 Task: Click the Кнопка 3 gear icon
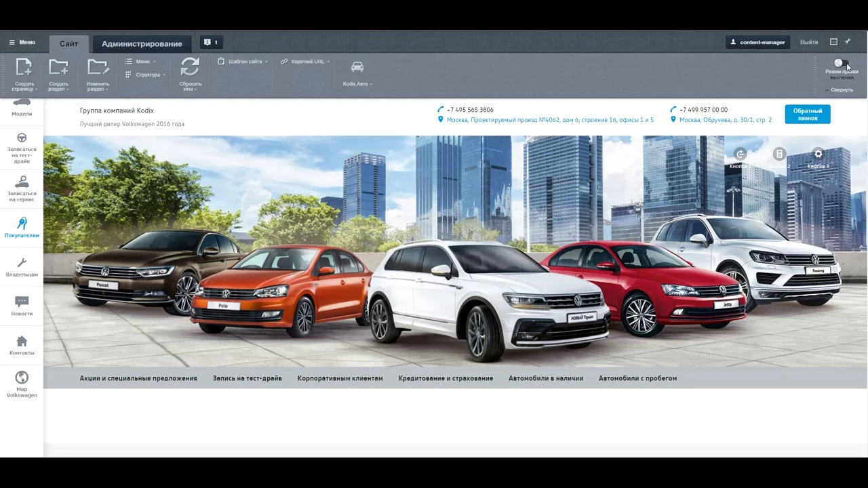(818, 155)
